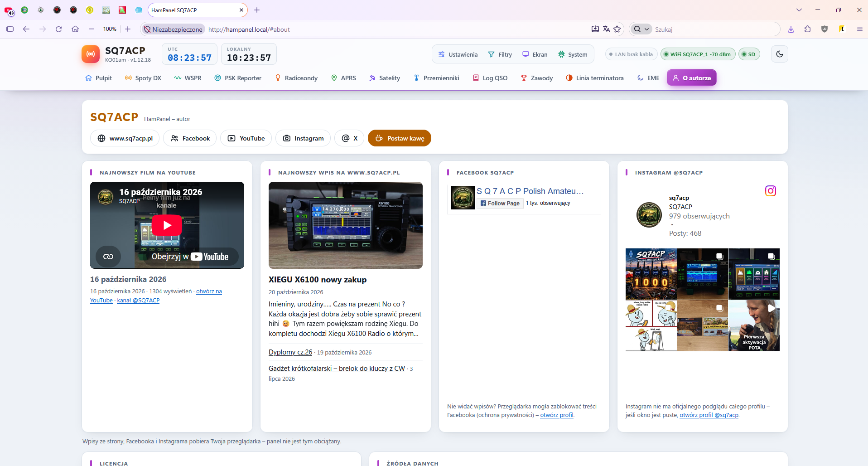This screenshot has height=466, width=868.
Task: Open the Instagram profile button
Action: 303,138
